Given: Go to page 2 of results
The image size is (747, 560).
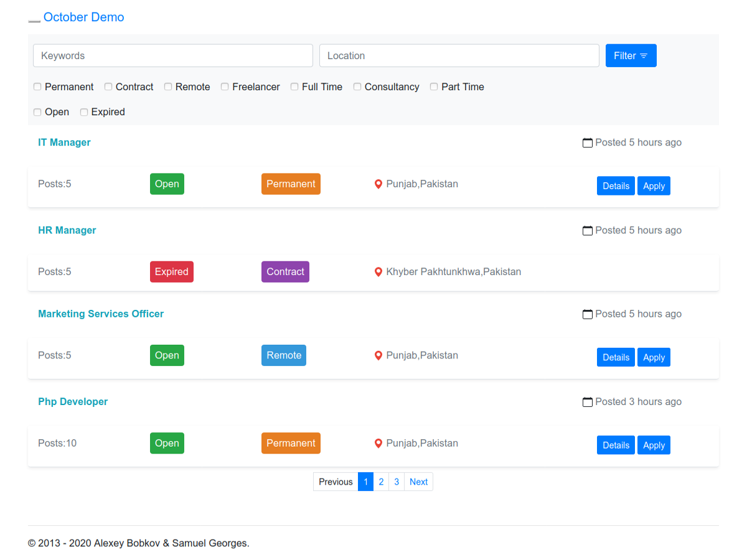Looking at the screenshot, I should 381,482.
